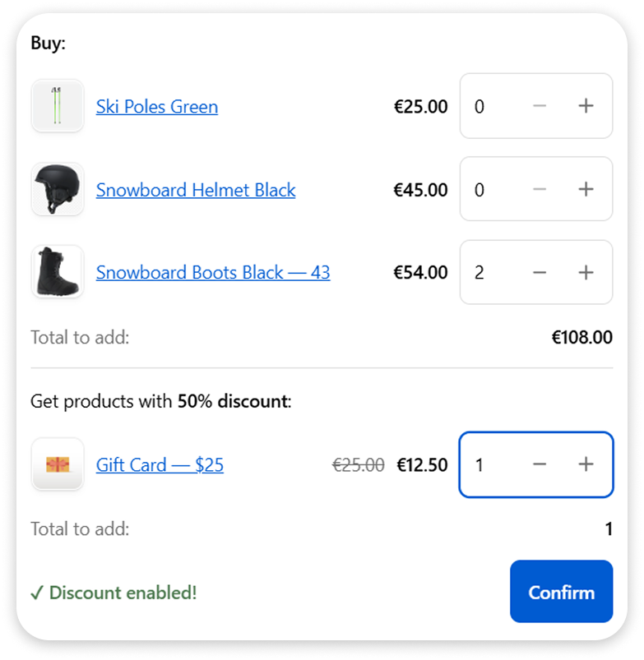Click the Confirm button
The image size is (644, 660).
[561, 592]
